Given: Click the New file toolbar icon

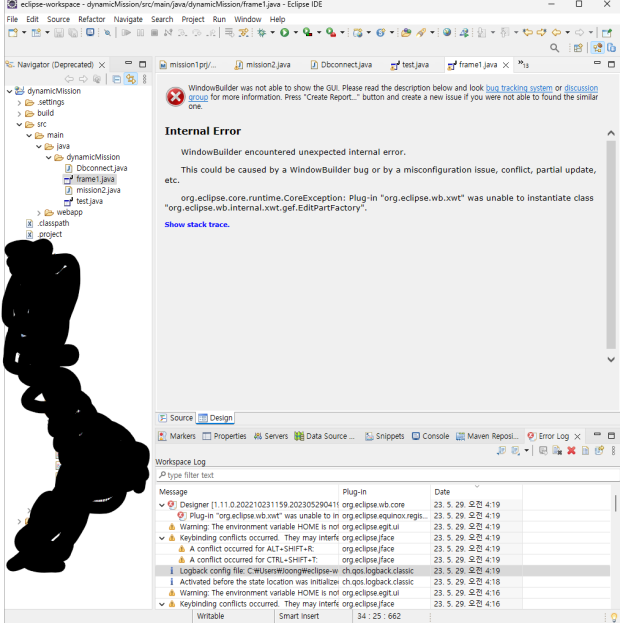Looking at the screenshot, I should [13, 33].
